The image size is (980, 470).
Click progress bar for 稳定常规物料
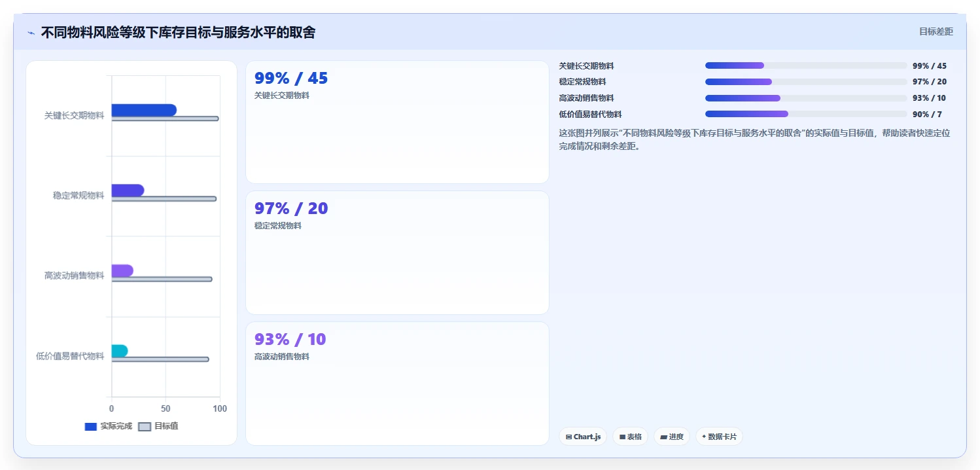[806, 82]
